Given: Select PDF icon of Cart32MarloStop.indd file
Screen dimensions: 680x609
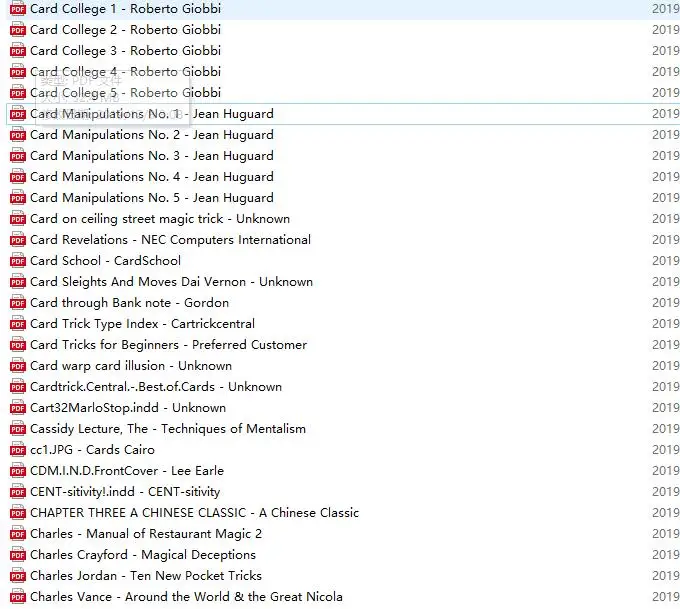Looking at the screenshot, I should 18,408.
